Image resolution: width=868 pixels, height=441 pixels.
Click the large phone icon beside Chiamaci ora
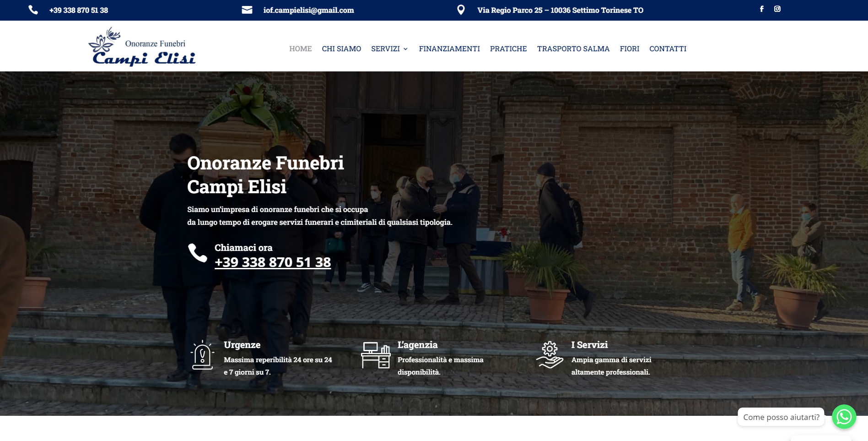pyautogui.click(x=198, y=253)
